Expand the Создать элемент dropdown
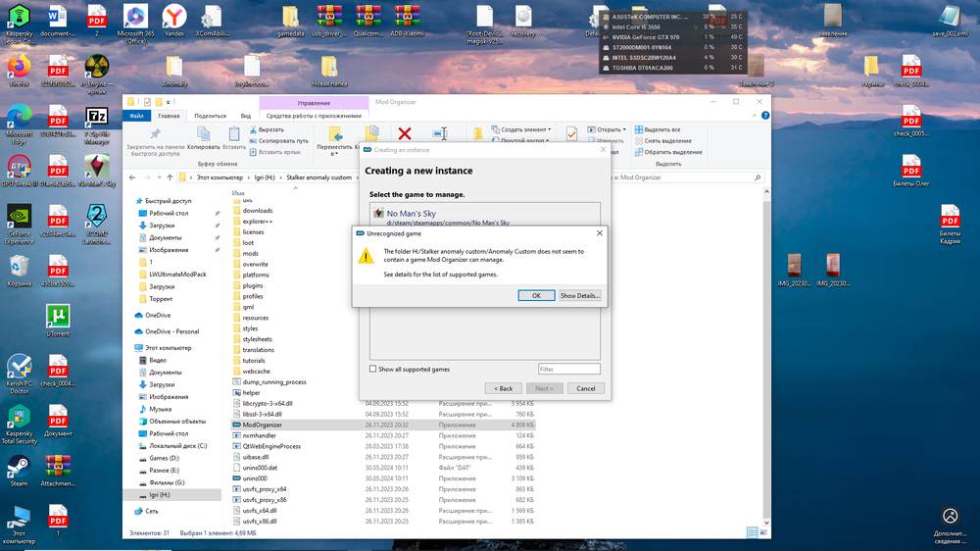This screenshot has width=980, height=551. coord(524,129)
